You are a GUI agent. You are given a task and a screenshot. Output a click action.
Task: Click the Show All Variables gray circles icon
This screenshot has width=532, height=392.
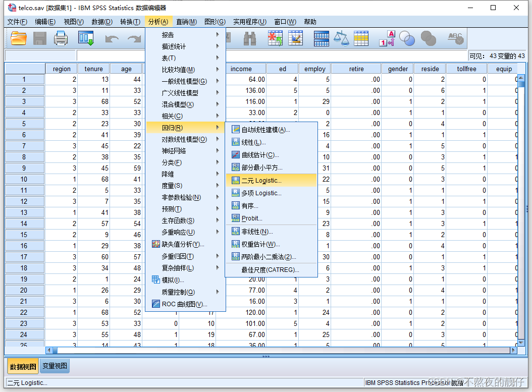pos(428,38)
